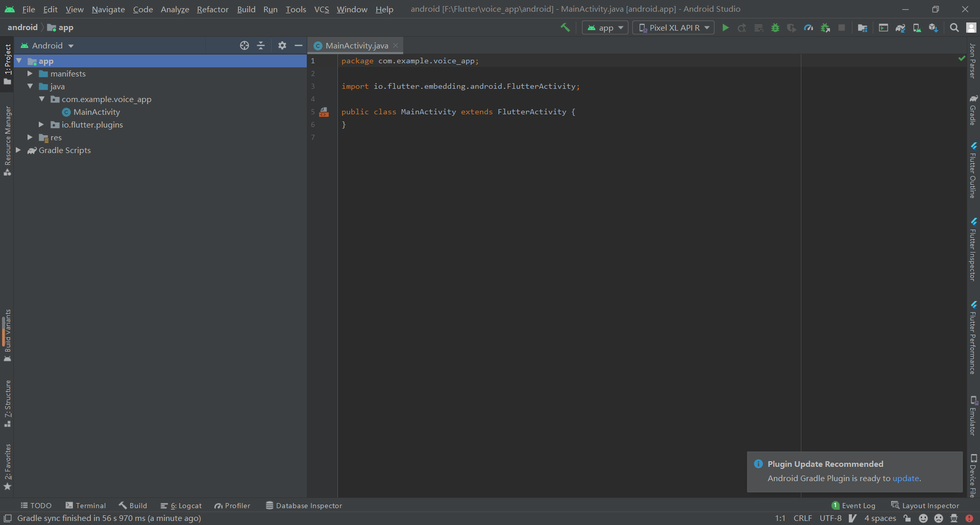Toggle the 2: Favorites side panel
Image resolution: width=980 pixels, height=525 pixels.
[x=7, y=467]
